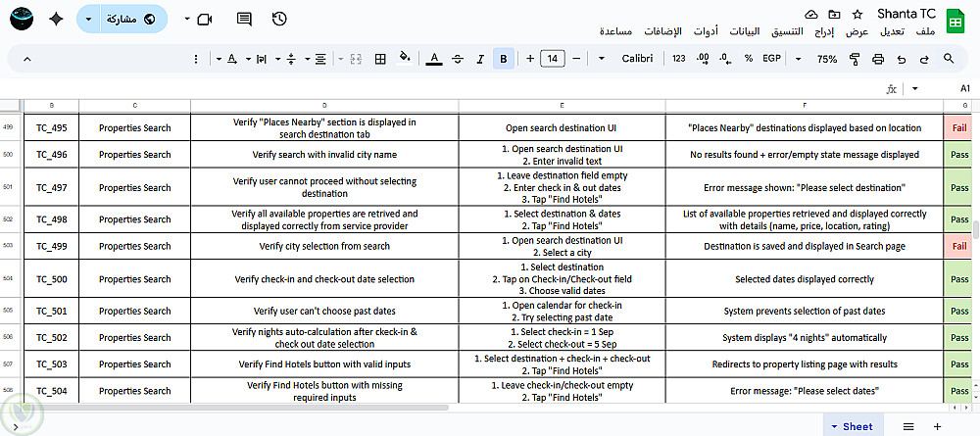Collapse the toolbar menus chevron
This screenshot has height=436, width=980.
coord(26,59)
